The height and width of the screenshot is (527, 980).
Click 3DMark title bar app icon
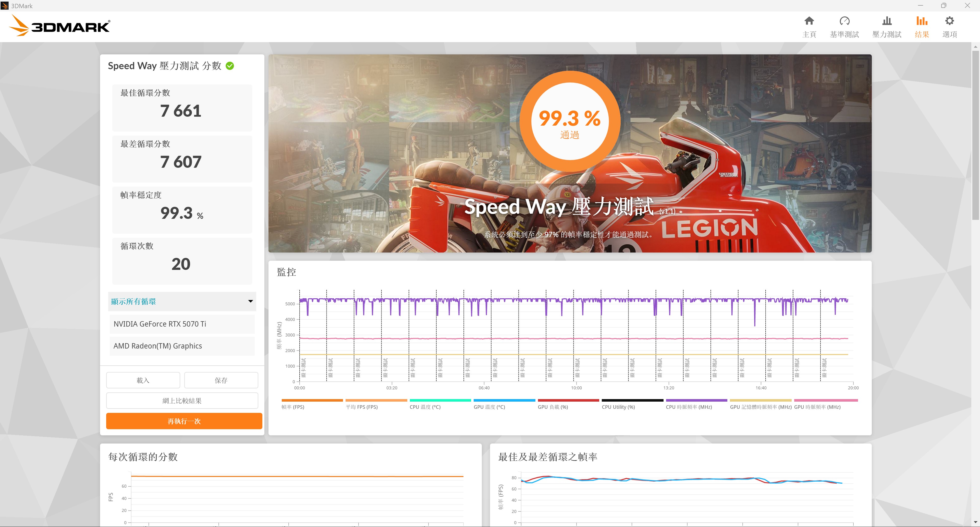click(x=5, y=6)
